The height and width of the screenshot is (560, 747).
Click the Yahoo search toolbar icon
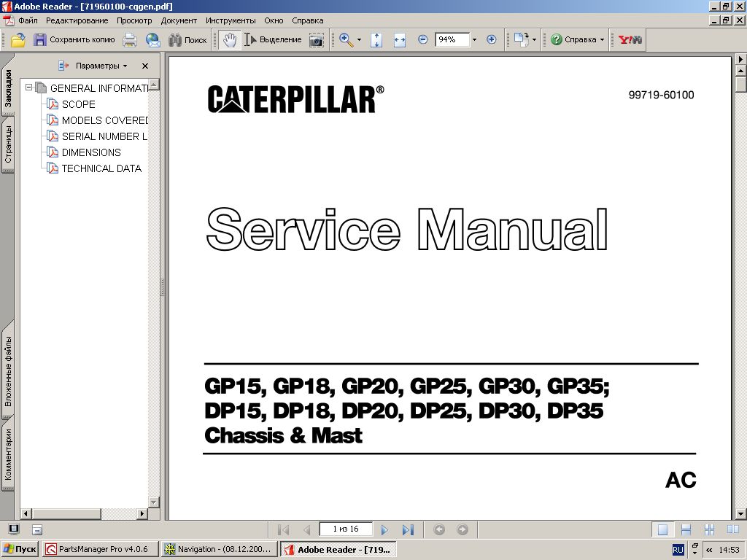pos(629,40)
